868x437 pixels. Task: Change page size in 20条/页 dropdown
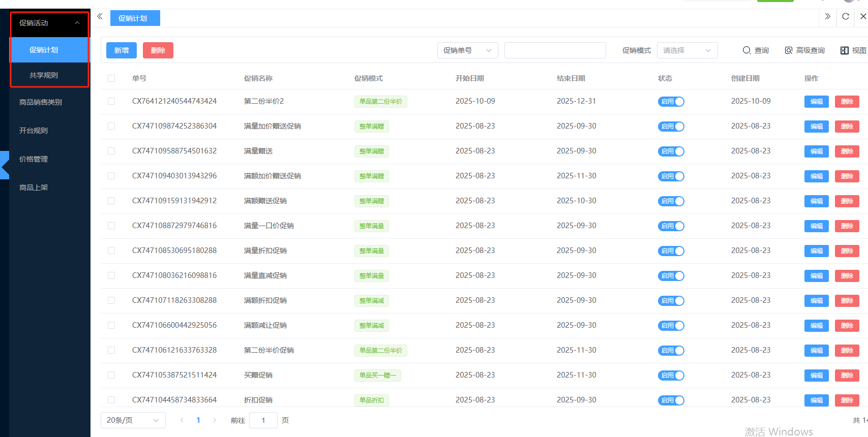(133, 420)
